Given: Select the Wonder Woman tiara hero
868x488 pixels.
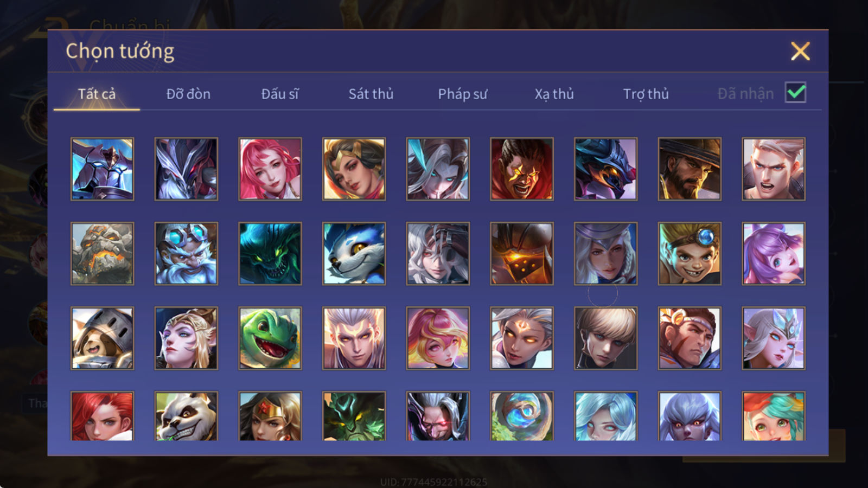Looking at the screenshot, I should tap(270, 416).
